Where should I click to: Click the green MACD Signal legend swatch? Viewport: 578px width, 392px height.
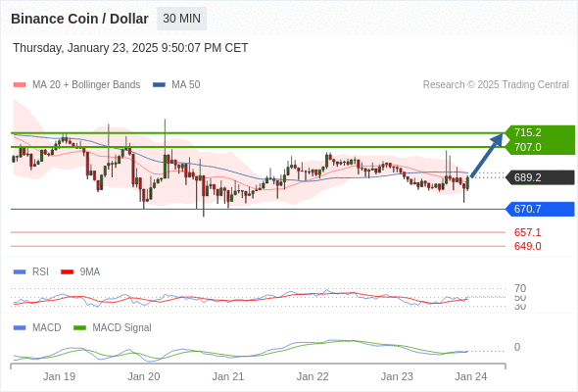(79, 328)
